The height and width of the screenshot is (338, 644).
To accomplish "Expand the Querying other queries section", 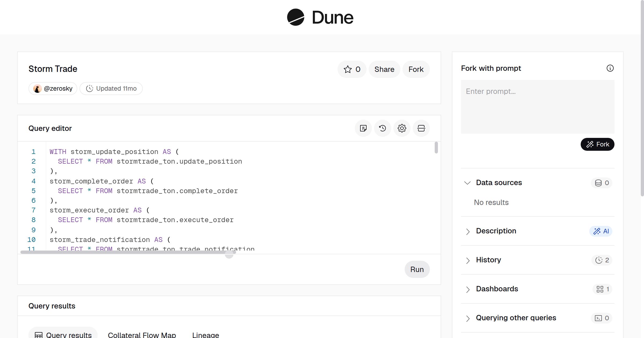I will coord(467,318).
